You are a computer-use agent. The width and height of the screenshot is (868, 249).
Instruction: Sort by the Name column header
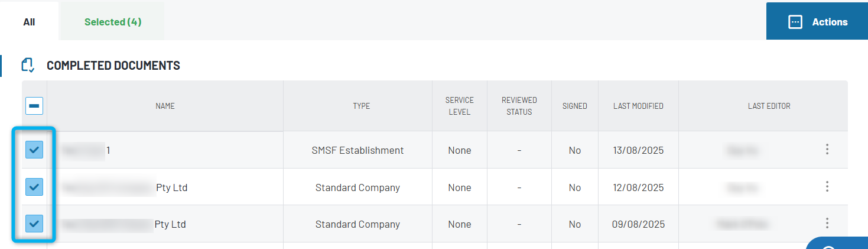165,106
